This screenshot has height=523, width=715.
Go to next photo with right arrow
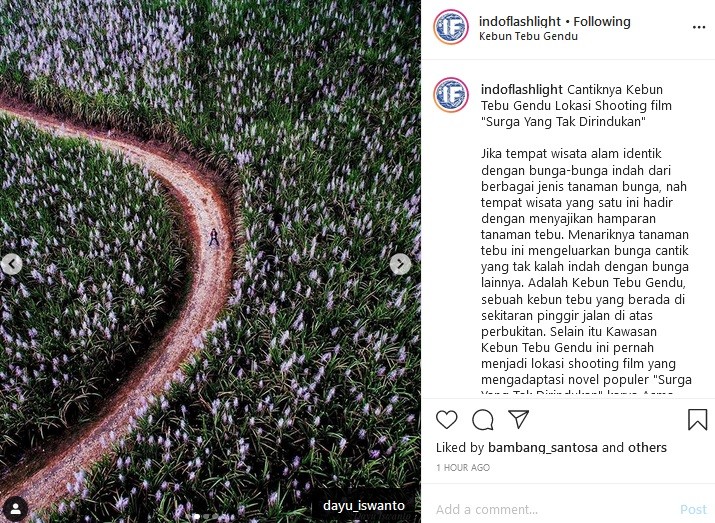[400, 264]
